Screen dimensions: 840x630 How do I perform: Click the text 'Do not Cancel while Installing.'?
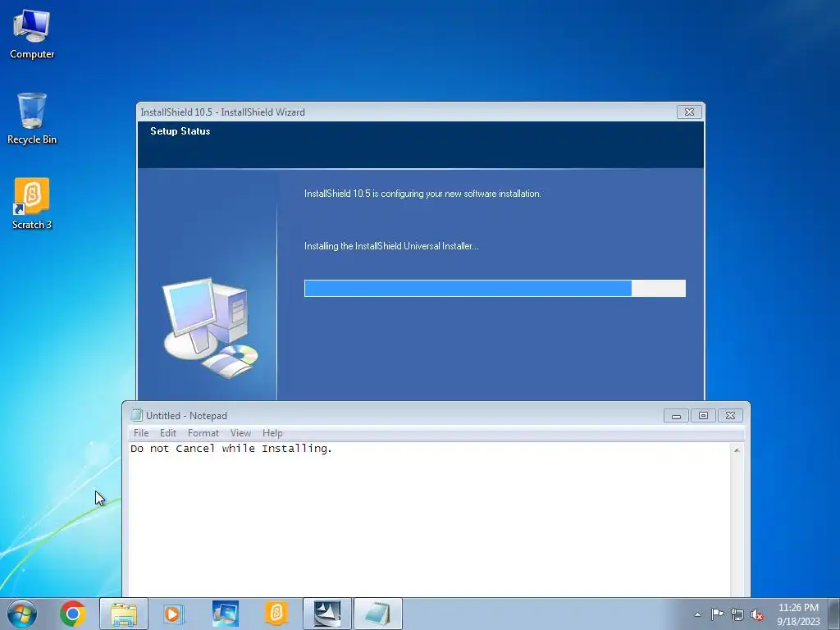[231, 449]
